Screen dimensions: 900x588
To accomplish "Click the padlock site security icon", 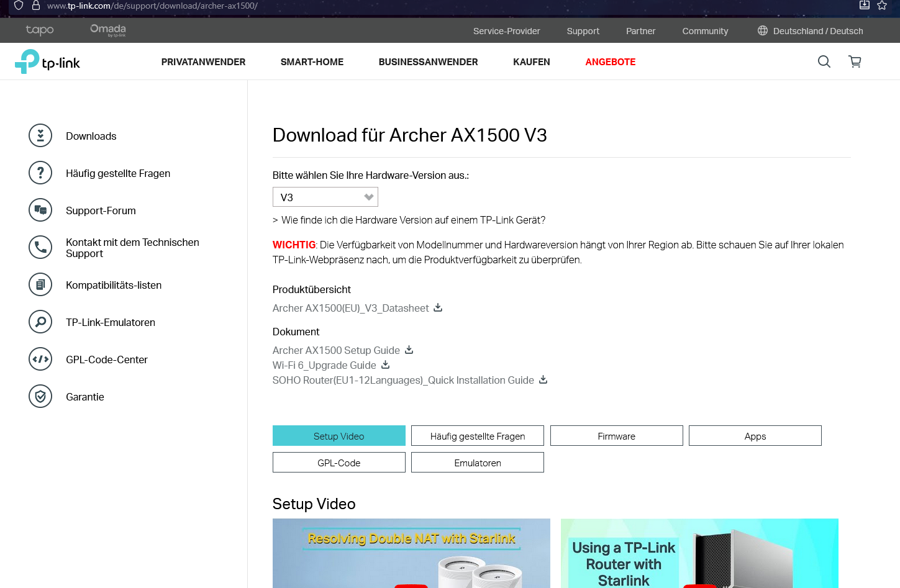I will 36,6.
